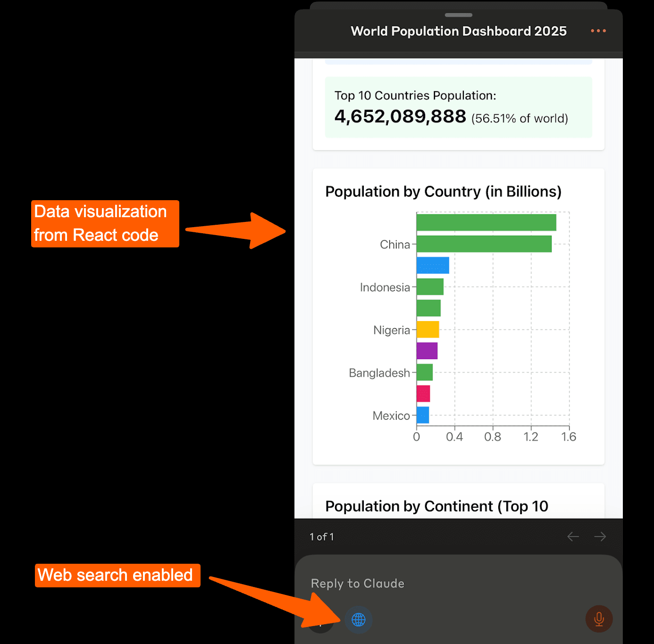654x644 pixels.
Task: Click the China bar in the chart
Action: [x=484, y=244]
